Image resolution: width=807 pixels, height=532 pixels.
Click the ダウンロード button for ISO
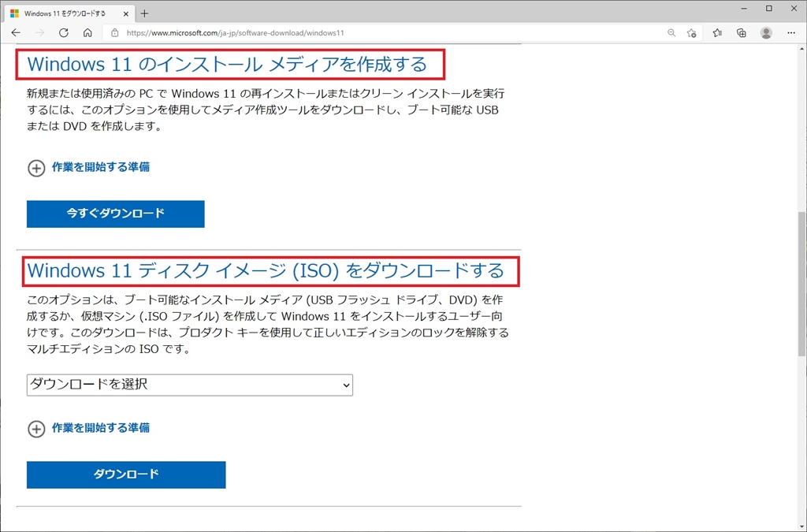point(126,474)
